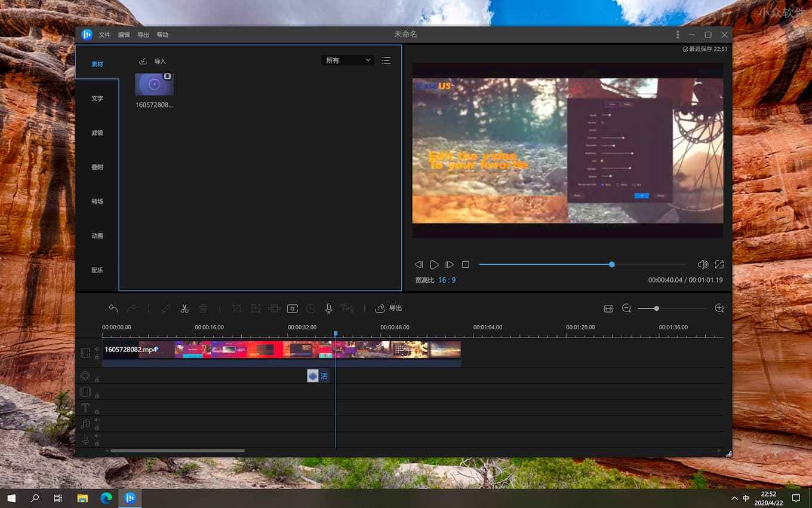Fit the timeline to window width

608,308
